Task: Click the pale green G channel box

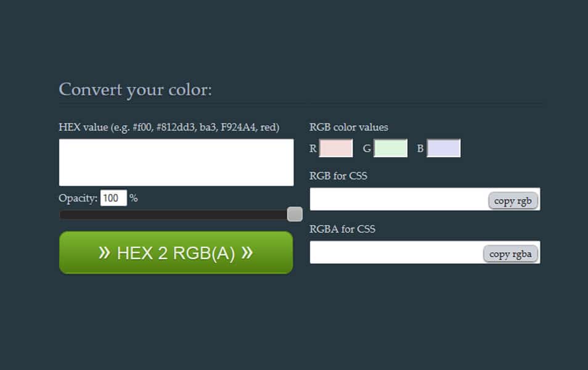Action: click(391, 148)
